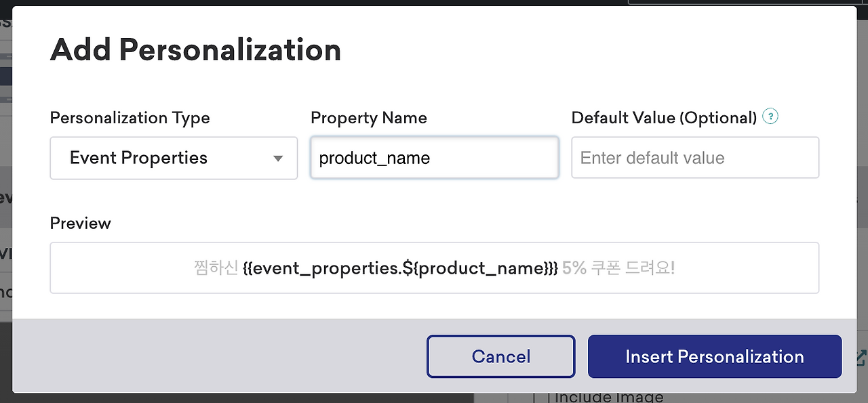This screenshot has width=868, height=403.
Task: Click the external link icon behind the dialog
Action: point(861,358)
